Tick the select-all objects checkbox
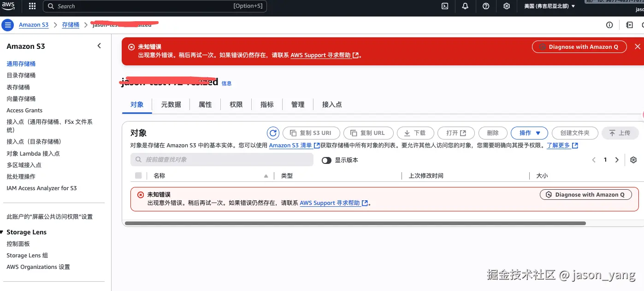 138,175
